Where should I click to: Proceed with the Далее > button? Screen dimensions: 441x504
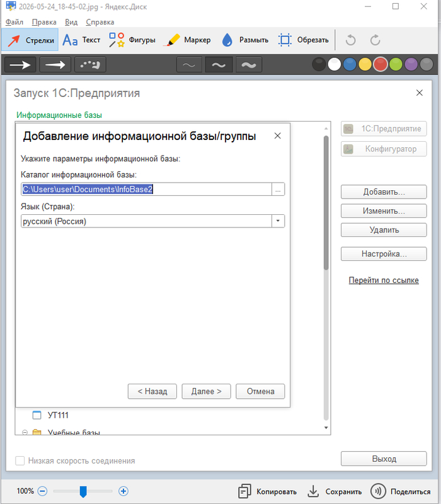coord(207,391)
